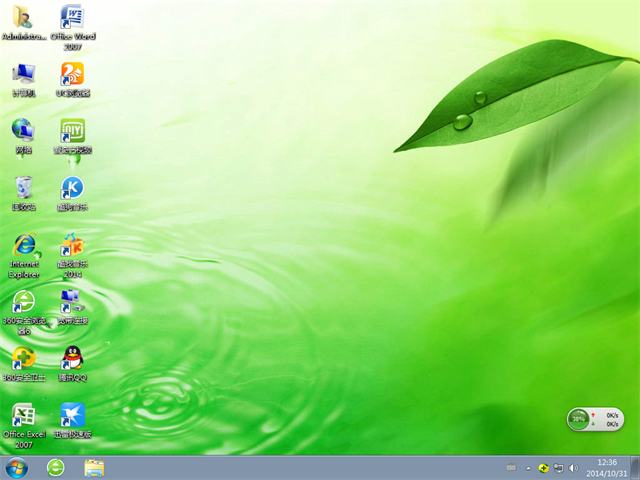Click the 360 memory usage percentage ball
Image resolution: width=640 pixels, height=480 pixels.
(578, 419)
